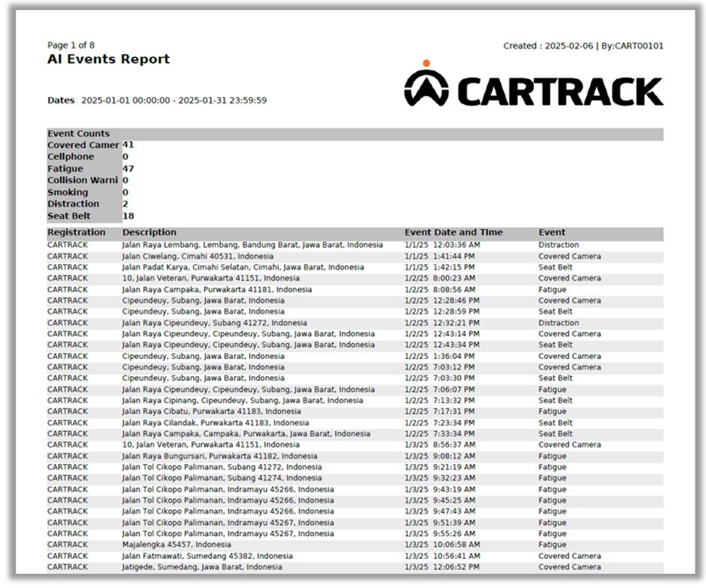Viewport: 706px width, 588px height.
Task: Click the 'AI Events Report' title
Action: [108, 59]
